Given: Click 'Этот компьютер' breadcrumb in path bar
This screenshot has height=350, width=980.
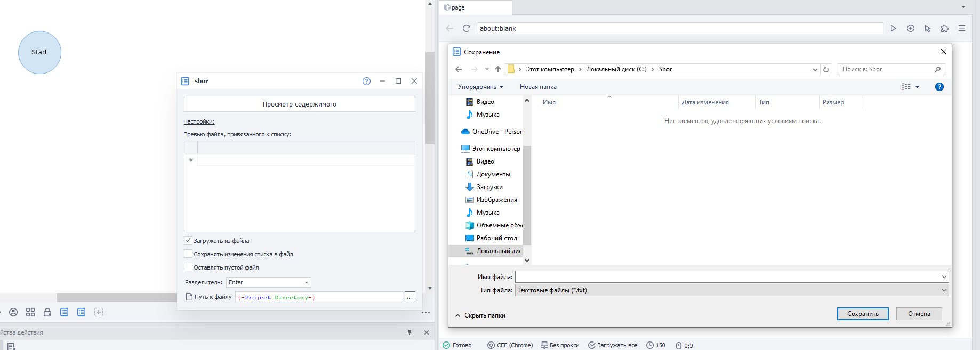Looking at the screenshot, I should pos(550,69).
